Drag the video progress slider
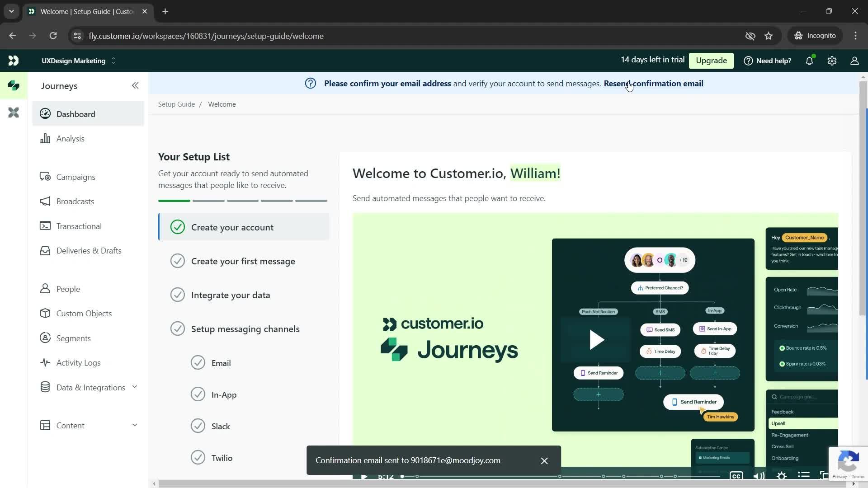 tap(403, 476)
